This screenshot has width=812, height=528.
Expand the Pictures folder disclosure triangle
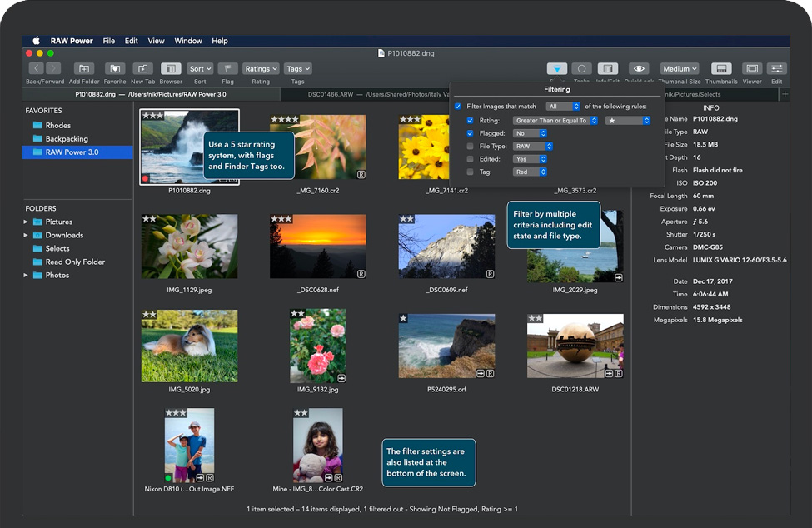26,222
